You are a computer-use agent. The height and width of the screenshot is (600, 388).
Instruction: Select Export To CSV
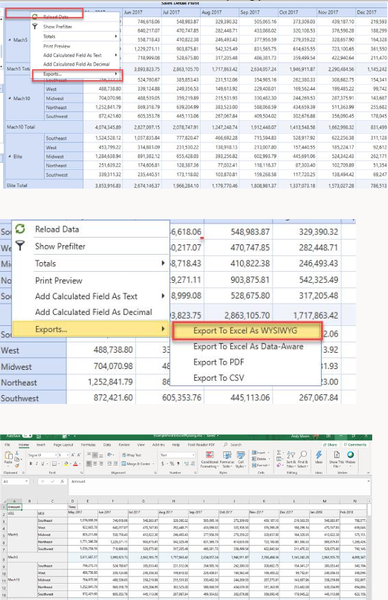tap(218, 378)
